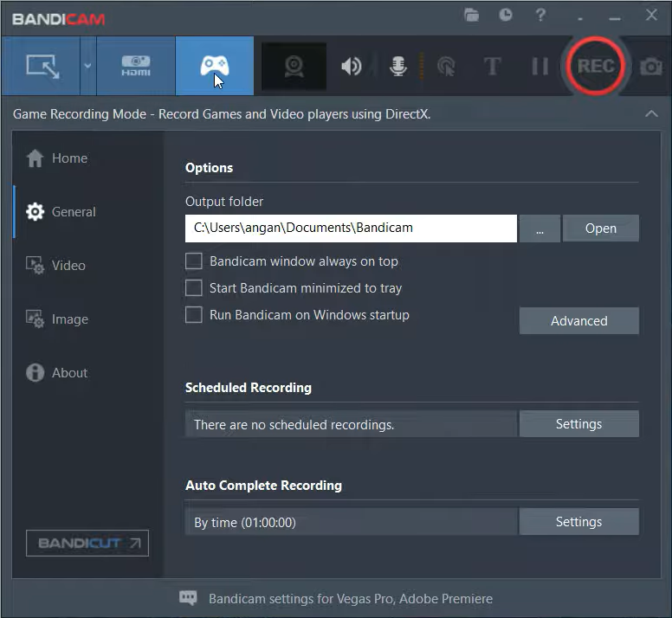The image size is (672, 618).
Task: Collapse the mode description panel chevron
Action: (x=651, y=114)
